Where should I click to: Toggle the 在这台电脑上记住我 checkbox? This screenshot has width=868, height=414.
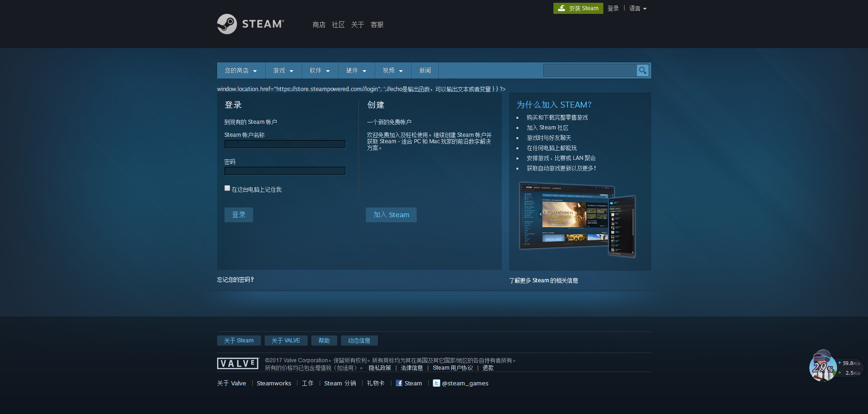click(x=227, y=188)
